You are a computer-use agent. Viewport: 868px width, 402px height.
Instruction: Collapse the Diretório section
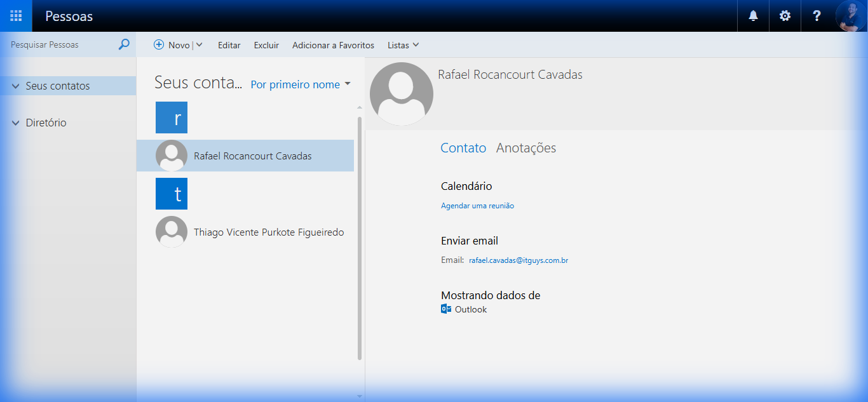(14, 123)
